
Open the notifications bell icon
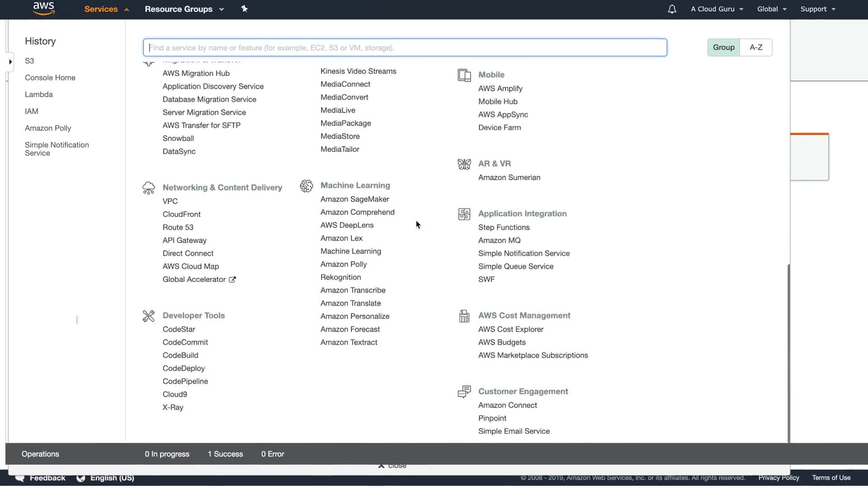coord(672,9)
